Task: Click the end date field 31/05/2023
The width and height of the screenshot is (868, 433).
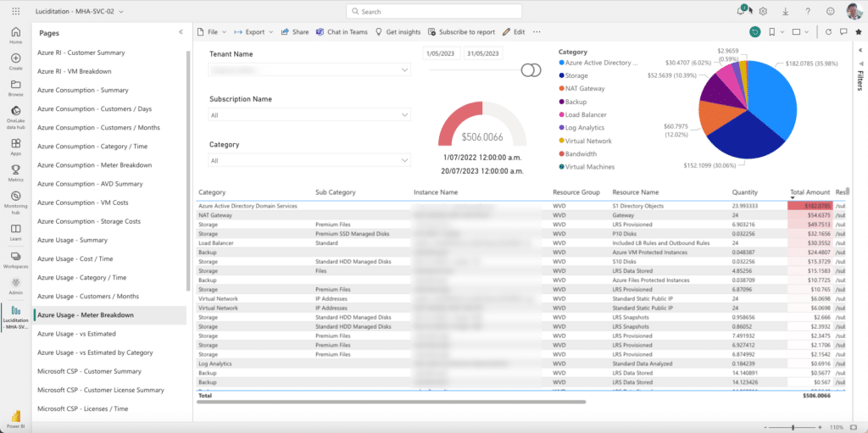Action: [482, 53]
